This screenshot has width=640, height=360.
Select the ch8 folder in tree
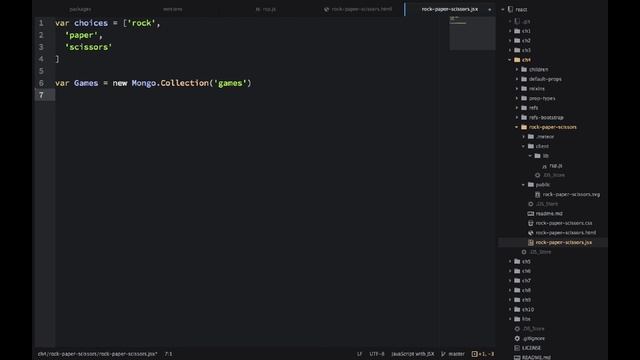[526, 290]
